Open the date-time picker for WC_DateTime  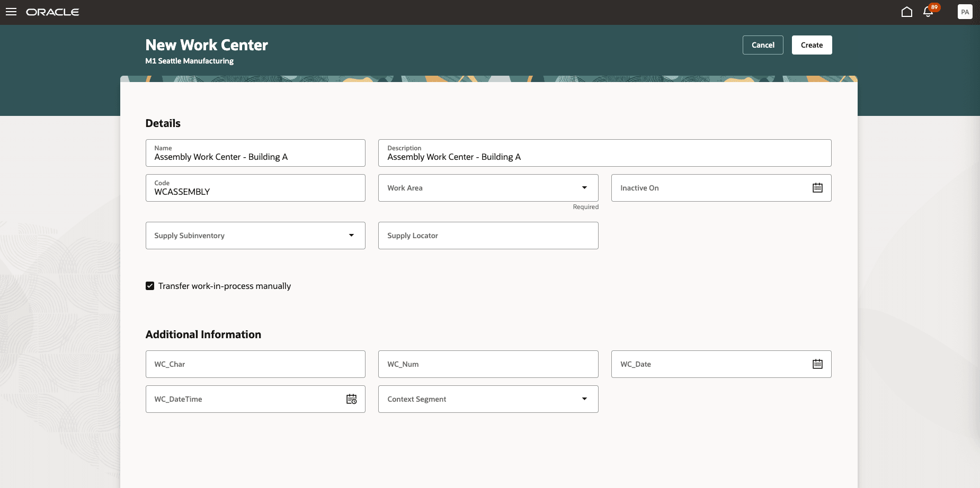pos(351,399)
